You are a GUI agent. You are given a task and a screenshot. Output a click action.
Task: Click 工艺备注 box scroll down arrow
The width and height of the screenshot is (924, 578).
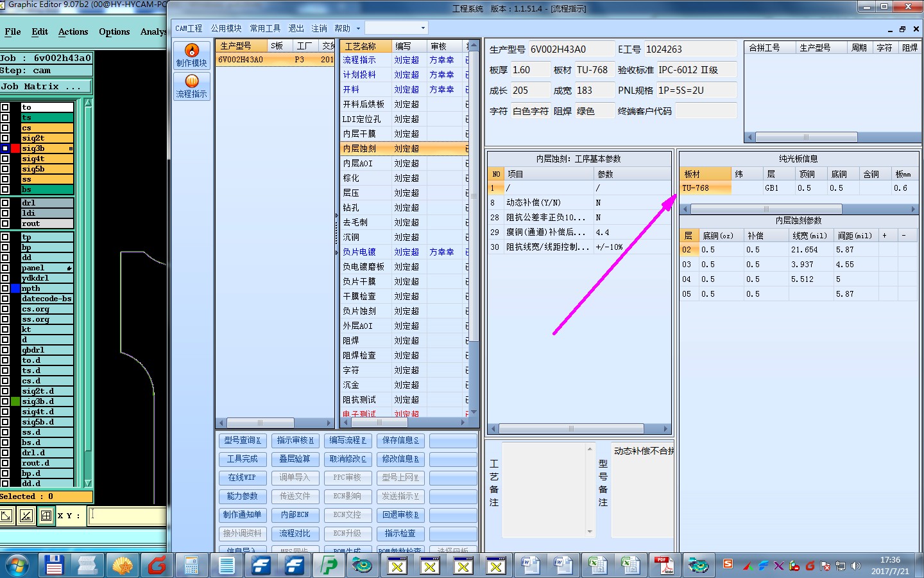(x=590, y=531)
